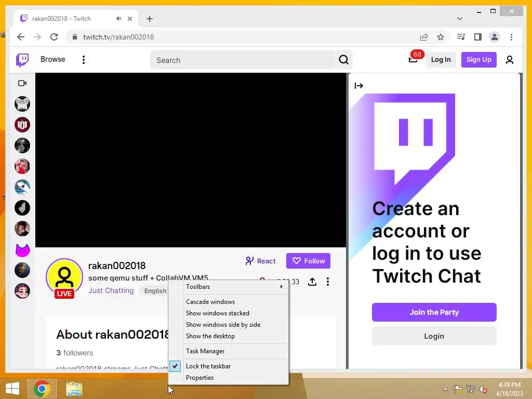Focus the Twitch Search field

point(242,60)
